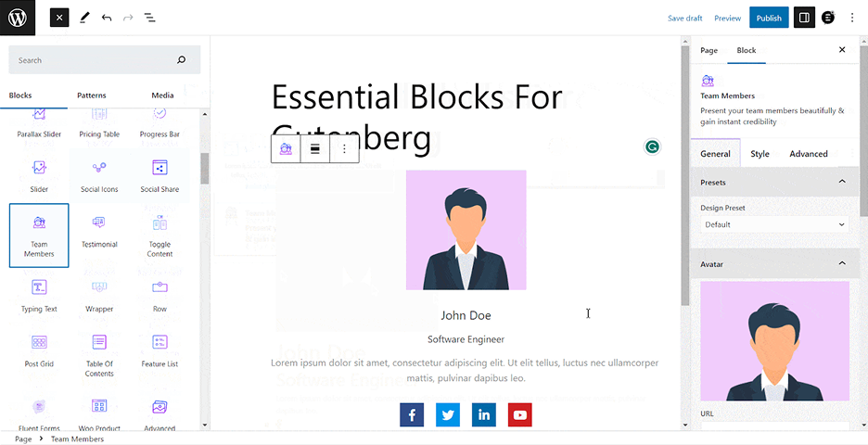868x445 pixels.
Task: Click the Save draft link
Action: click(x=684, y=19)
